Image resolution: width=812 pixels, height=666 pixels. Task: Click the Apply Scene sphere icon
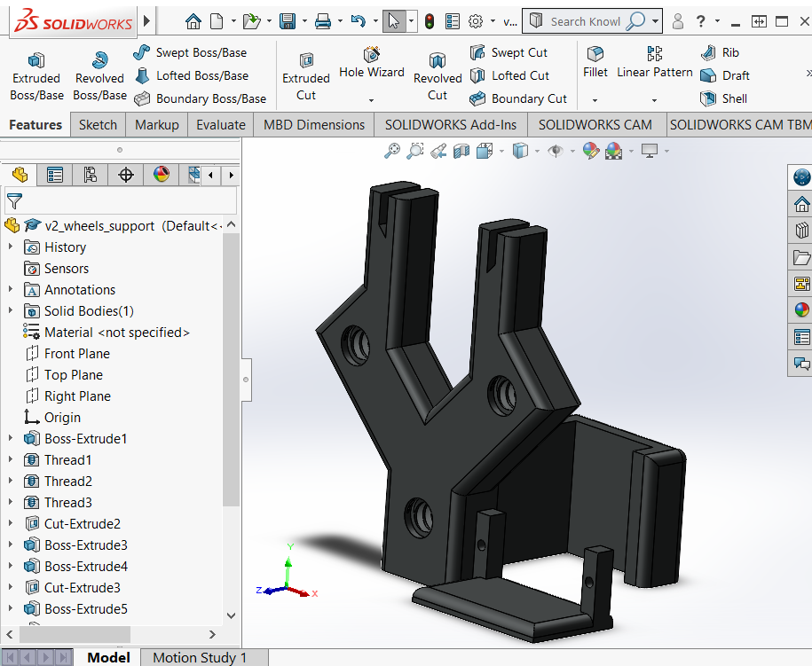click(x=612, y=151)
